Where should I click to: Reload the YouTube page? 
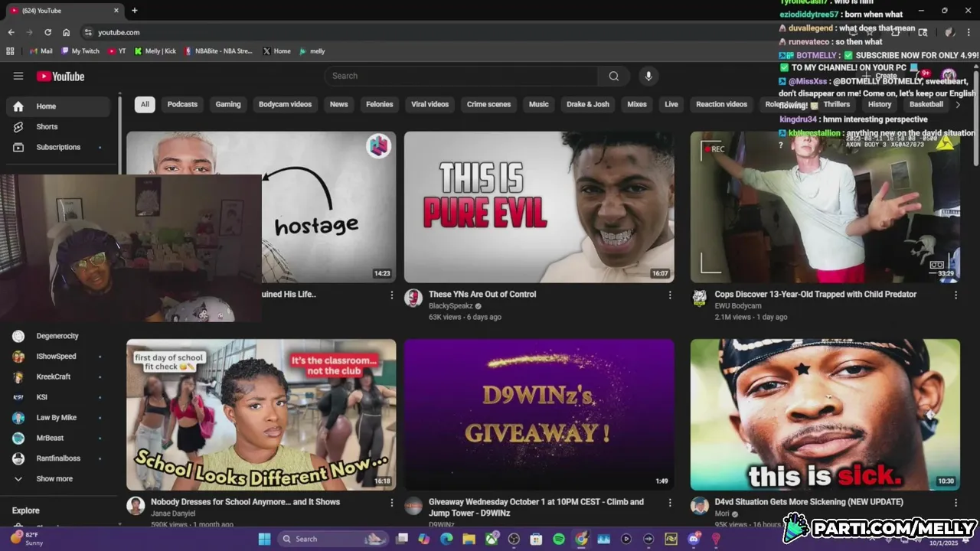tap(47, 32)
